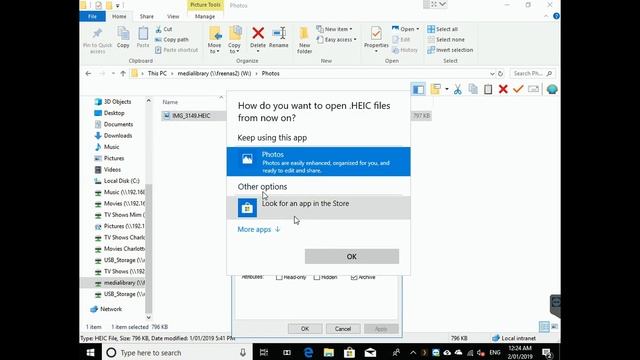The width and height of the screenshot is (640, 360).
Task: Select Look for an app in the Store
Action: coord(318,208)
